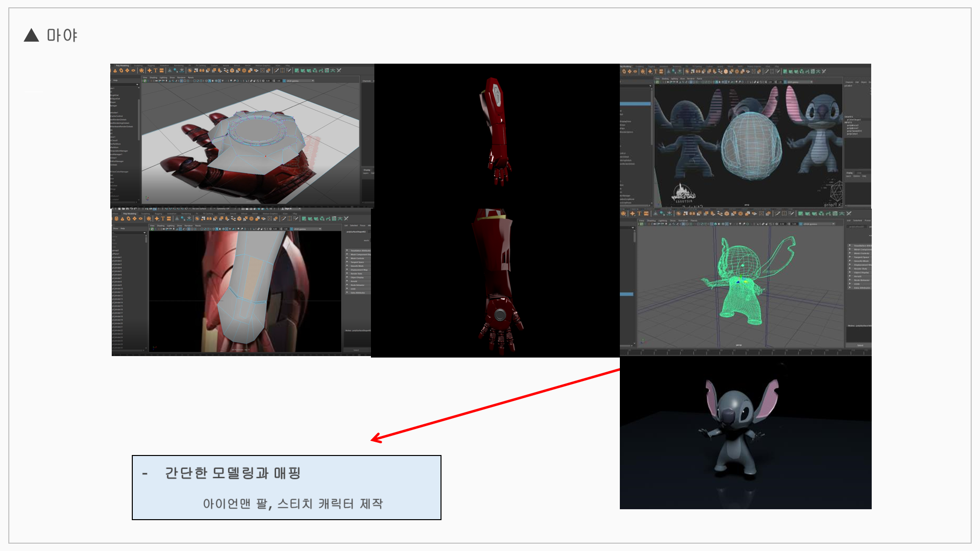Screen dimensions: 980x551
Task: Click the Type tool T icon in palm screenshot
Action: click(156, 71)
